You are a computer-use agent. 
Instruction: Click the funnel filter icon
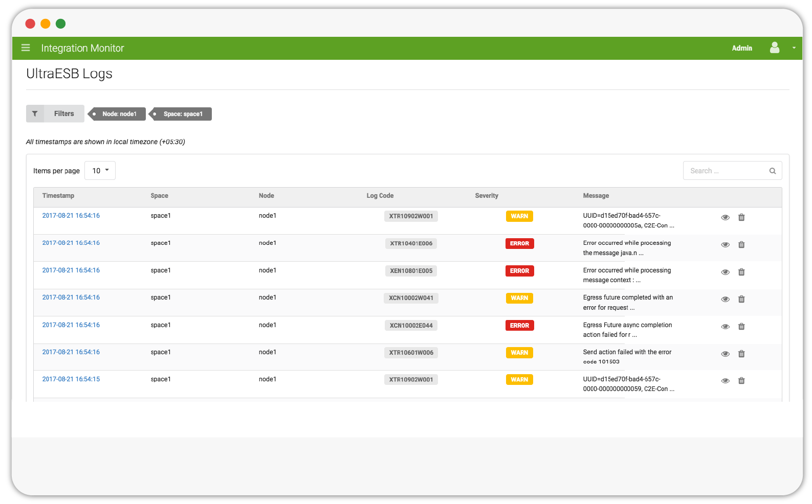(35, 113)
